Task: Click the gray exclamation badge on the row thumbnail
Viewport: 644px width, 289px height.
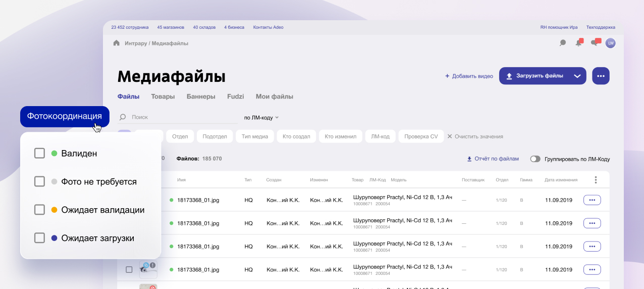Action: (152, 265)
